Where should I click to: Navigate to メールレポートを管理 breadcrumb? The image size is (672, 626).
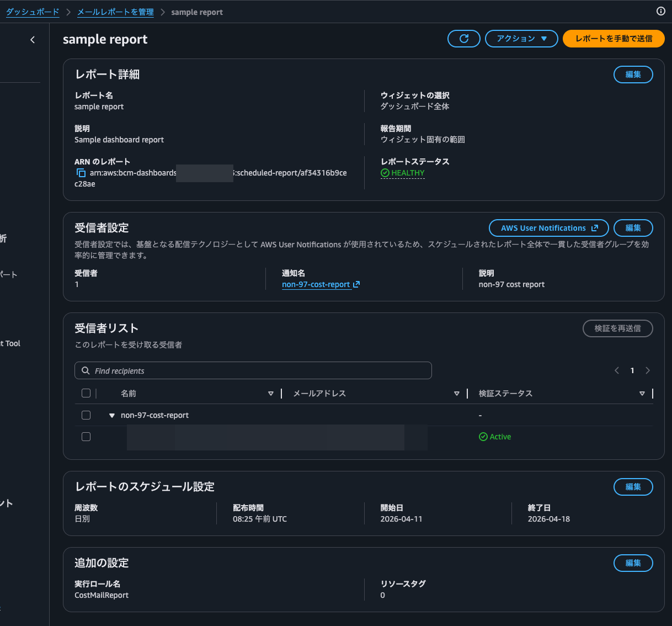click(115, 12)
